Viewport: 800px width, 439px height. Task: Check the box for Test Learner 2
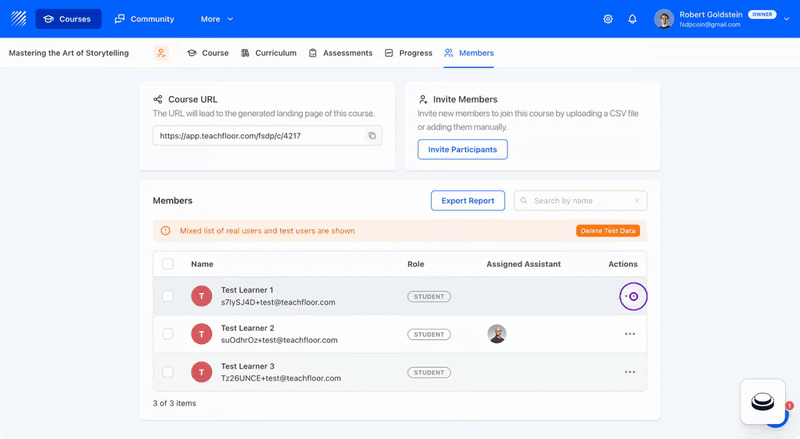(x=168, y=334)
